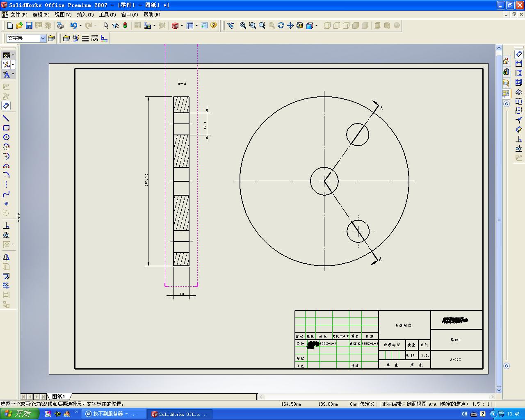Save the drawing with the floppy icon
This screenshot has width=525, height=420.
click(29, 25)
